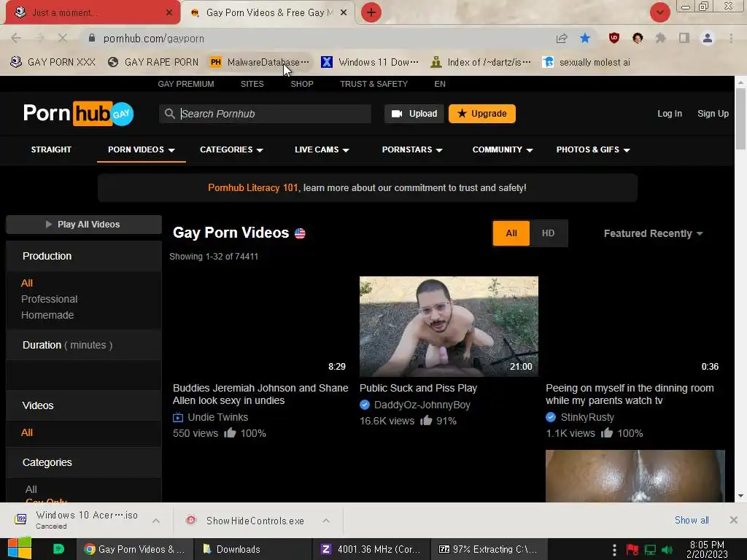Open the 'Index of /~dartz/is…' bookmark
The height and width of the screenshot is (560, 747).
[481, 63]
